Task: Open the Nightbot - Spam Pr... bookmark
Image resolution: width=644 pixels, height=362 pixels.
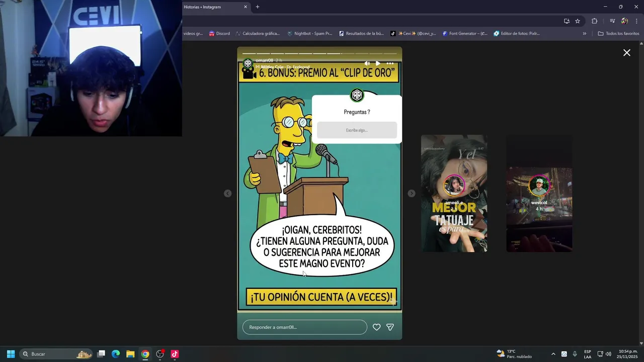Action: coord(309,34)
